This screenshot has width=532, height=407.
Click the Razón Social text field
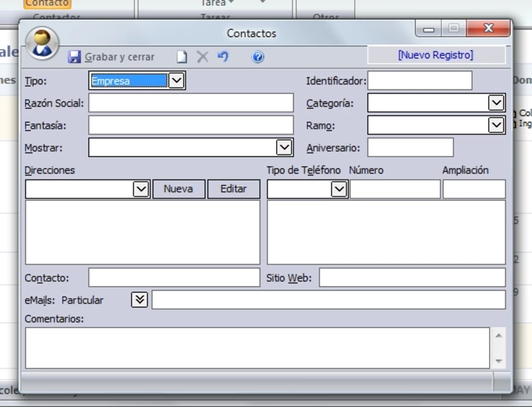click(191, 103)
